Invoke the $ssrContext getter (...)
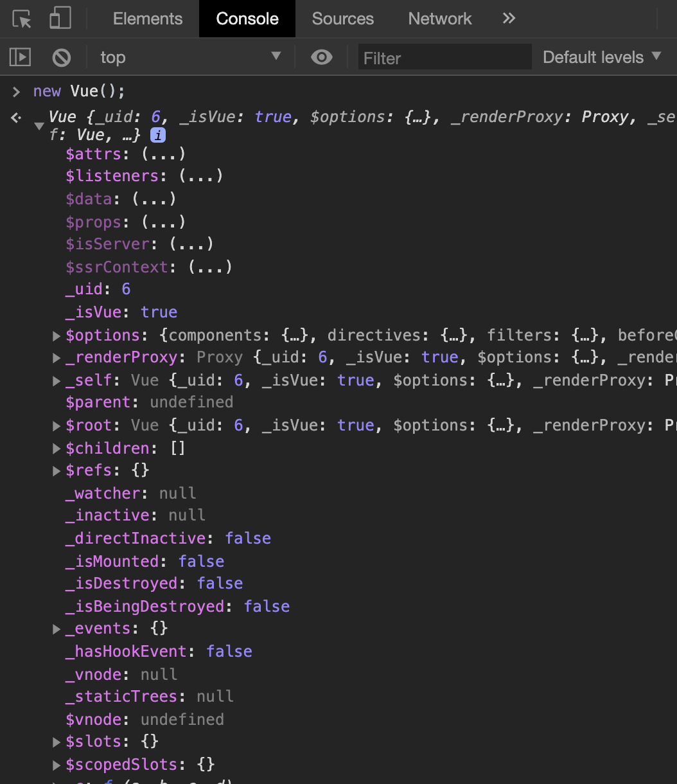This screenshot has width=677, height=784. [210, 267]
